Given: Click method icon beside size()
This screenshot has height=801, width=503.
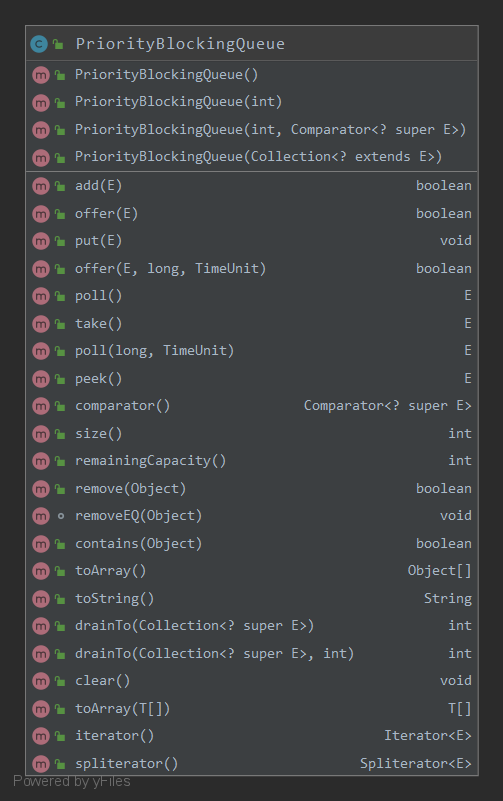Looking at the screenshot, I should (x=40, y=434).
